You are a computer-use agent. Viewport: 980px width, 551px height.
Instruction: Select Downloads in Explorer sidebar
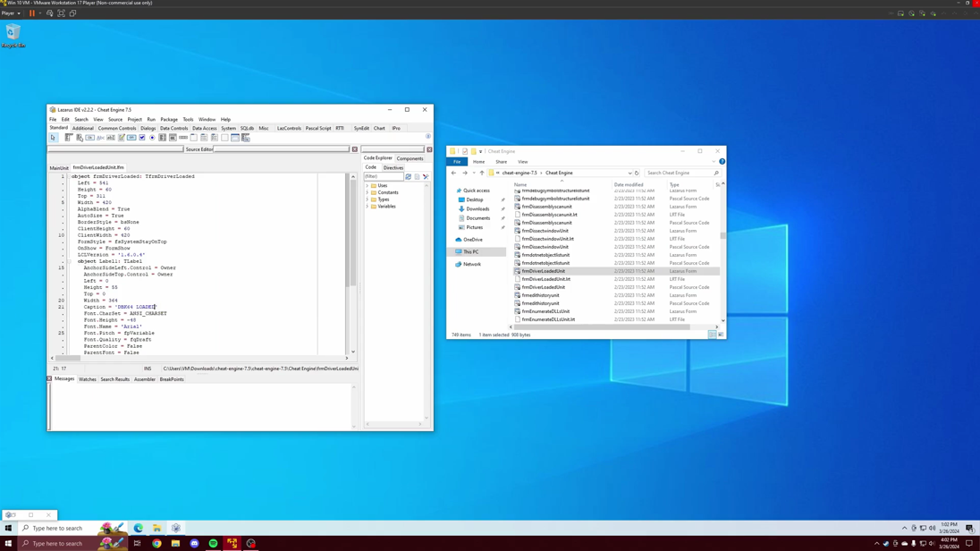pos(477,209)
